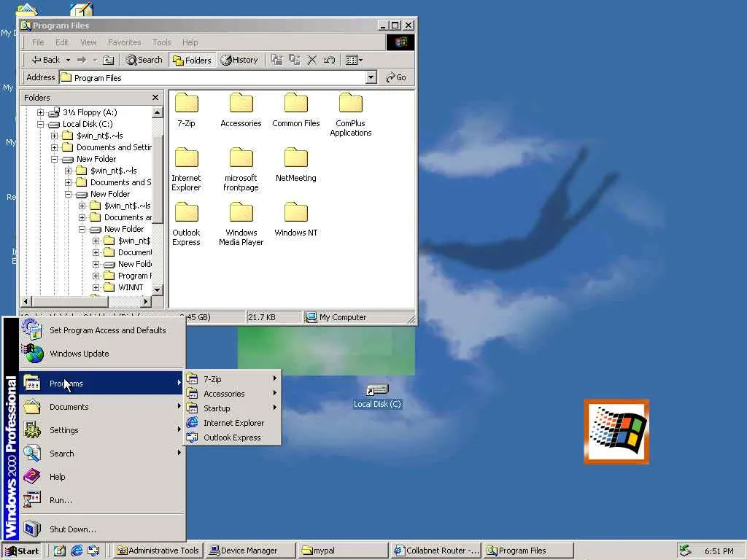
Task: Open Settings in the Start menu
Action: tap(102, 430)
